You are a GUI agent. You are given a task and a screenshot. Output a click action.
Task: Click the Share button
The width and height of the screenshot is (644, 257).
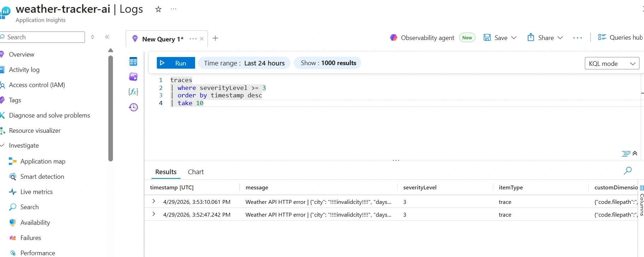point(541,38)
